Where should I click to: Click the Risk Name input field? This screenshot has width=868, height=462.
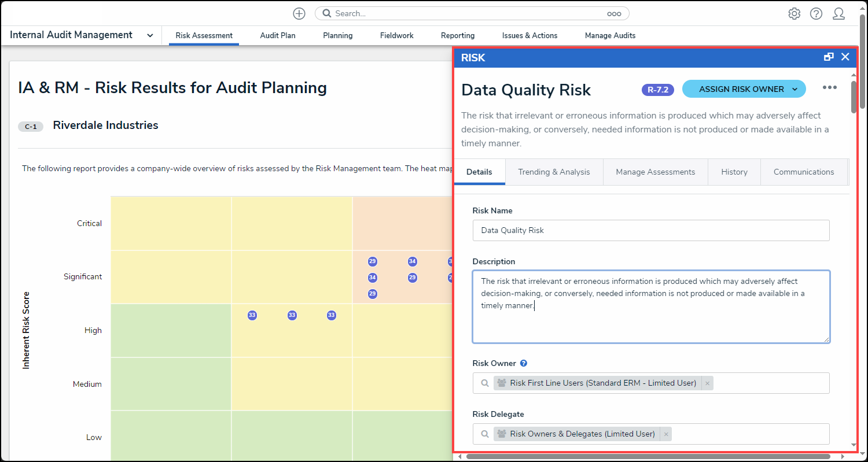pos(650,230)
